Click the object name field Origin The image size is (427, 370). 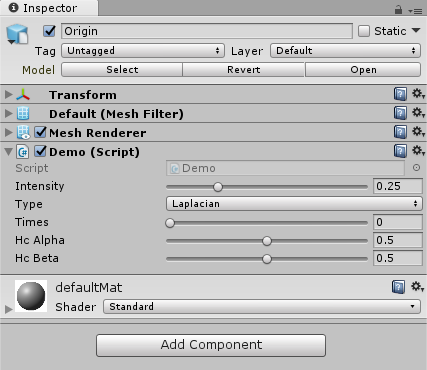(207, 31)
